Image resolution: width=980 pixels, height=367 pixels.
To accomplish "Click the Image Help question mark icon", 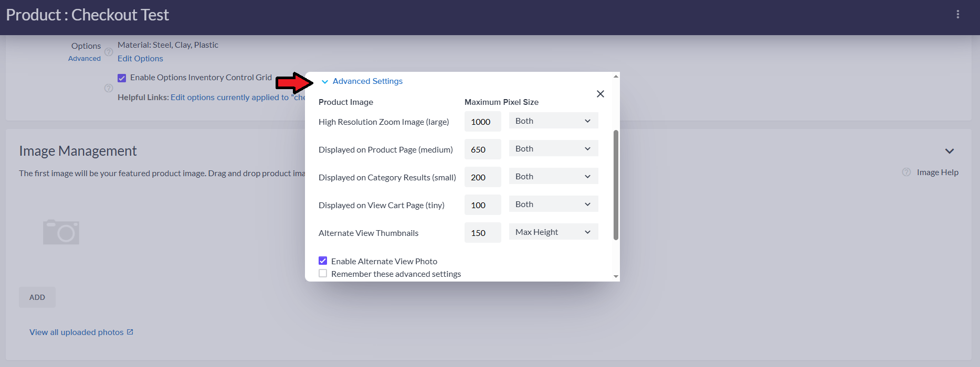I will (906, 172).
